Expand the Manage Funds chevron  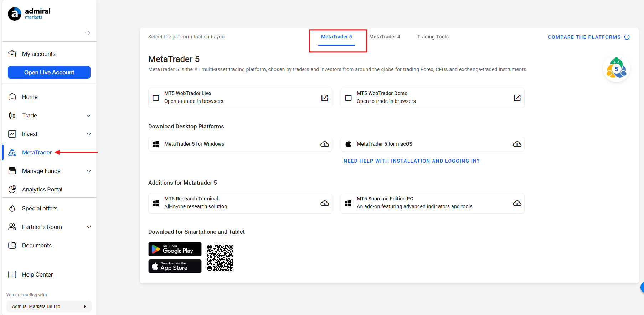click(89, 171)
